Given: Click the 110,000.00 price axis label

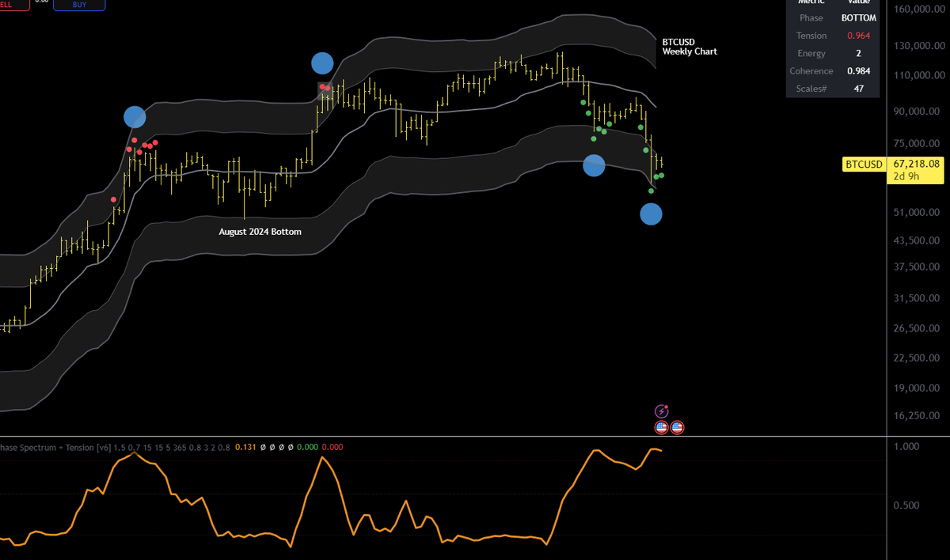Looking at the screenshot, I should pyautogui.click(x=918, y=75).
